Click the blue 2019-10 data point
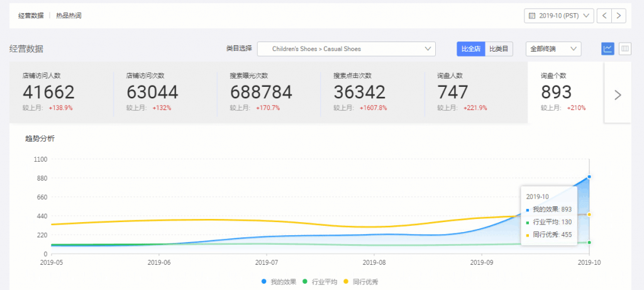 (589, 177)
